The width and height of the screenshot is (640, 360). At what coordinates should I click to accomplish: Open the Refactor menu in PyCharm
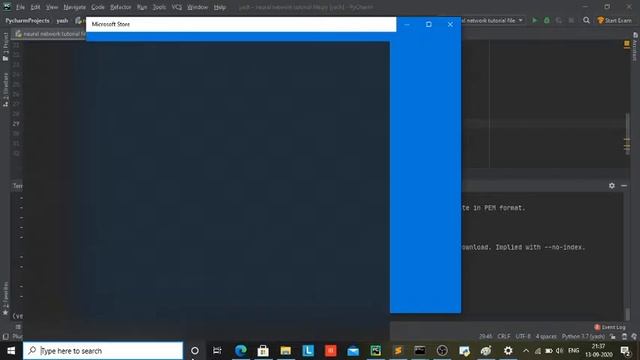coord(120,7)
